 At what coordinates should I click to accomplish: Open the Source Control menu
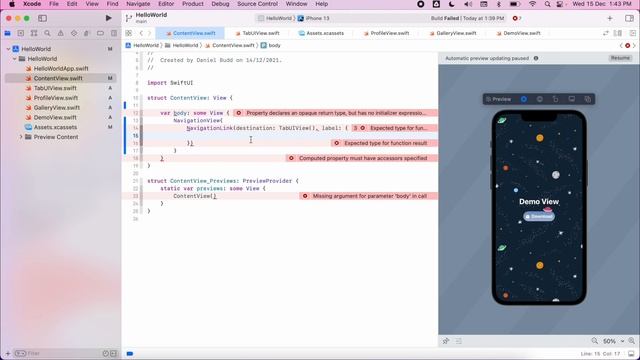257,4
